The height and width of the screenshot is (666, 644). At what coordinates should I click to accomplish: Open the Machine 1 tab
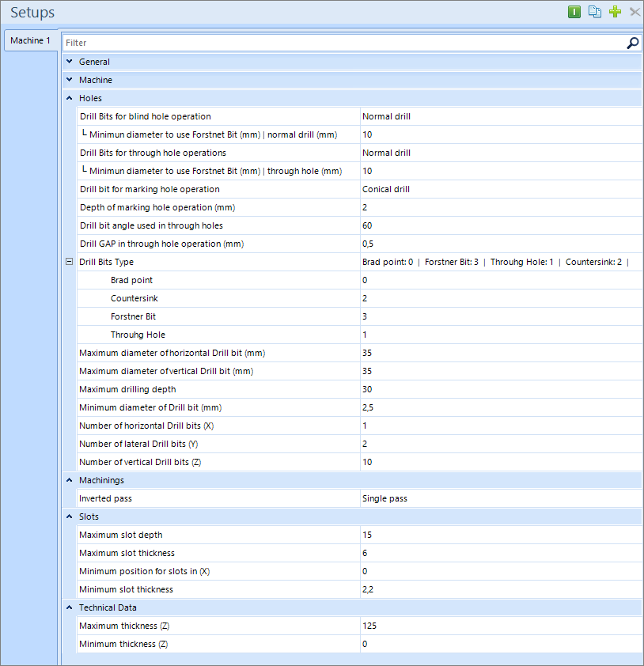click(30, 41)
